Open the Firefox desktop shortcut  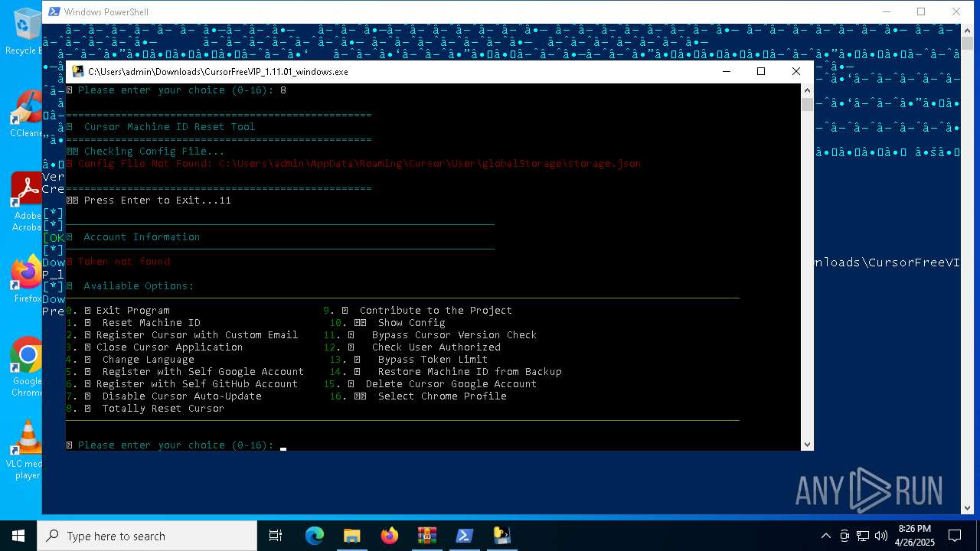coord(24,279)
